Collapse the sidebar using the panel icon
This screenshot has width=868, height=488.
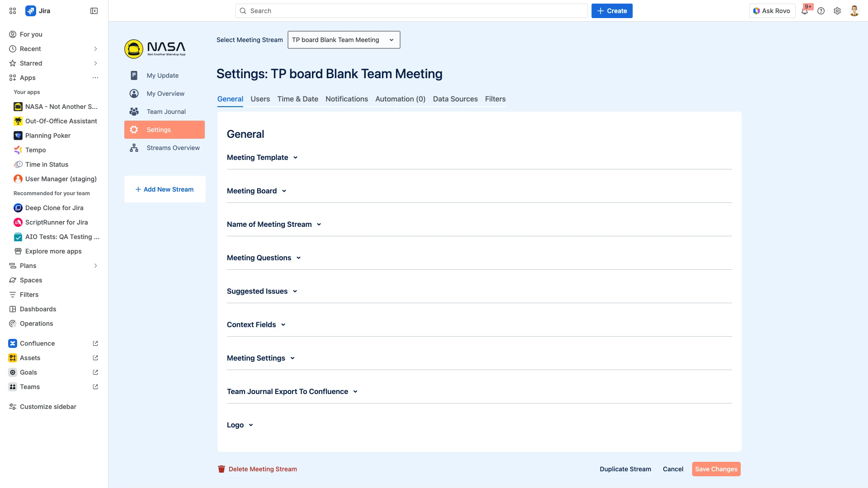[94, 11]
